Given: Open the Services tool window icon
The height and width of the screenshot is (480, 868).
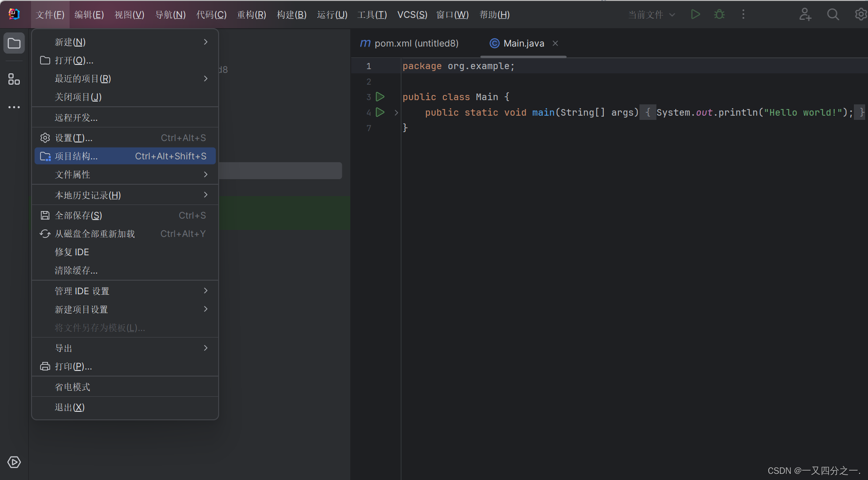Looking at the screenshot, I should (14, 462).
